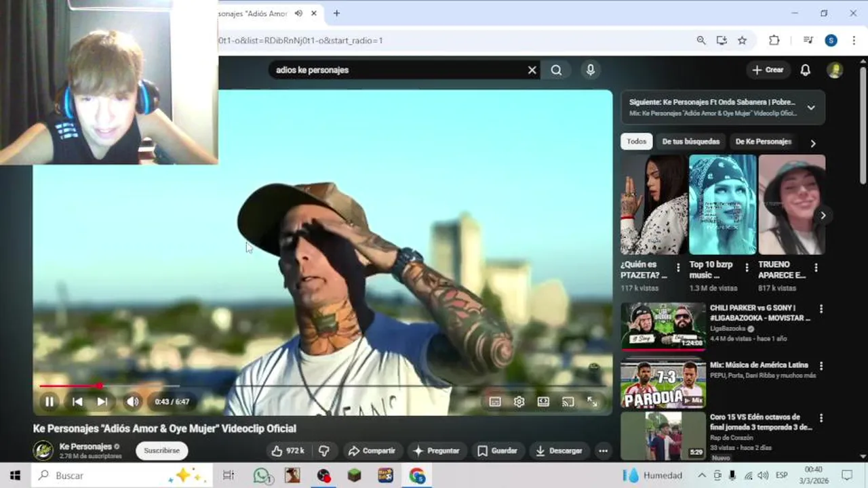Close the Ke Personajes browser tab
Image resolution: width=868 pixels, height=488 pixels.
click(314, 14)
